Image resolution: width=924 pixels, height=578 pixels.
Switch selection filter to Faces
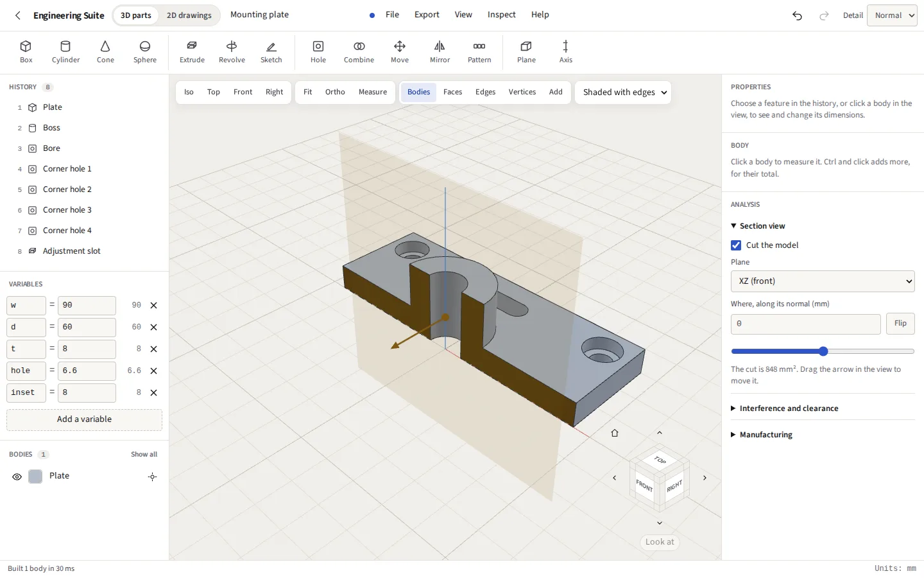pyautogui.click(x=452, y=92)
